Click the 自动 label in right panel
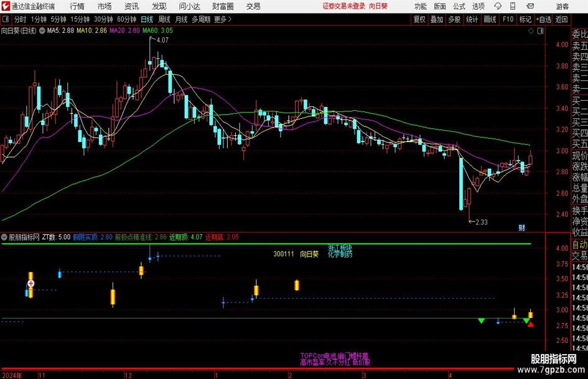Viewport: 588px width, 379px height. pyautogui.click(x=580, y=245)
